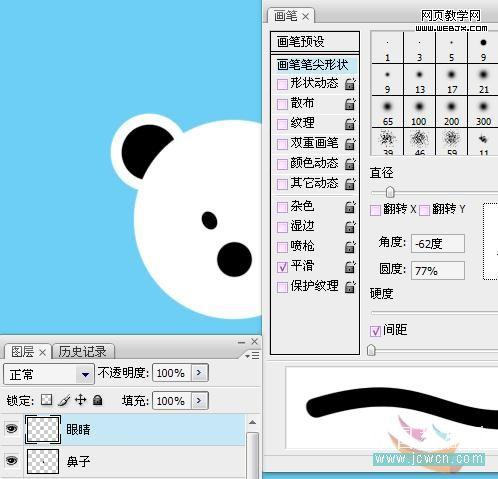Enable the 纹理 checkbox
The width and height of the screenshot is (498, 479).
tap(282, 124)
